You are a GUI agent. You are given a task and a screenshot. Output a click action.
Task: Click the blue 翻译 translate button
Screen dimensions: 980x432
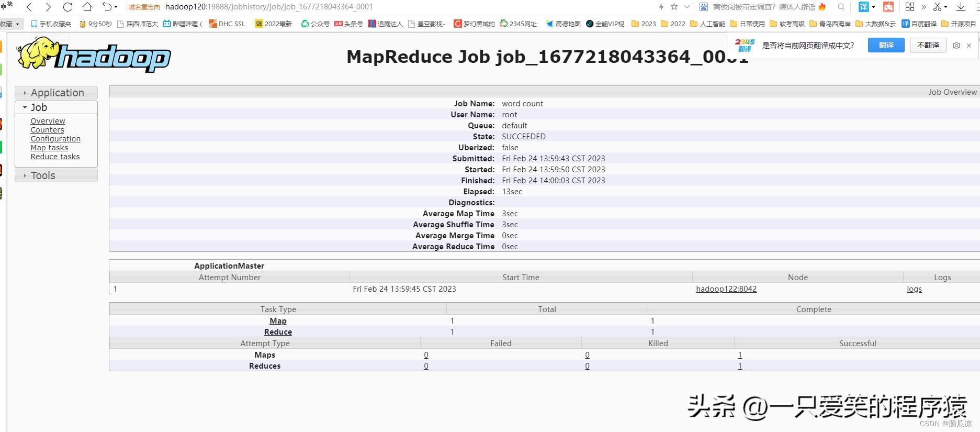886,46
